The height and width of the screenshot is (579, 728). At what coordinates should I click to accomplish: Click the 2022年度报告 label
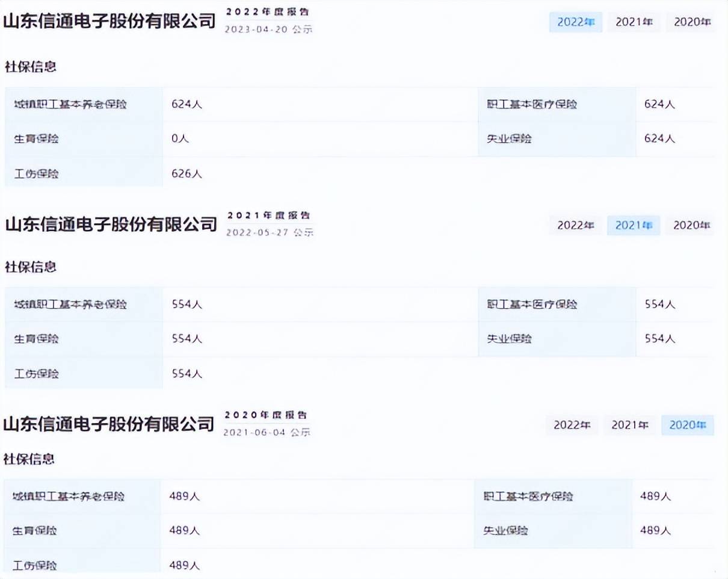(x=268, y=12)
